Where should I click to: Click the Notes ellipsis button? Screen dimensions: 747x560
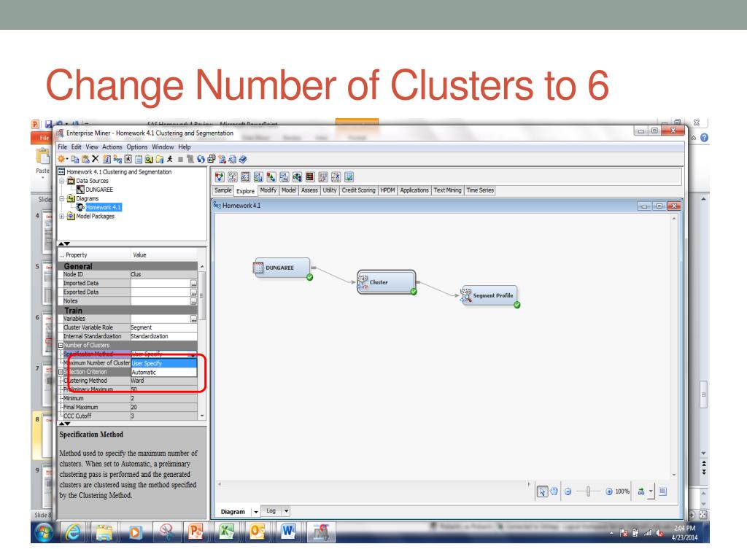(x=193, y=301)
